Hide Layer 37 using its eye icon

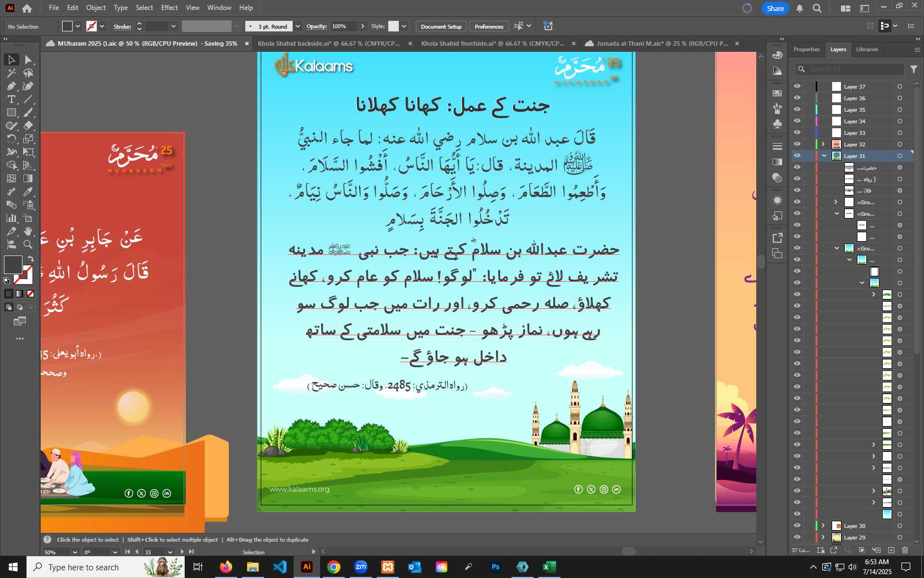pos(797,86)
